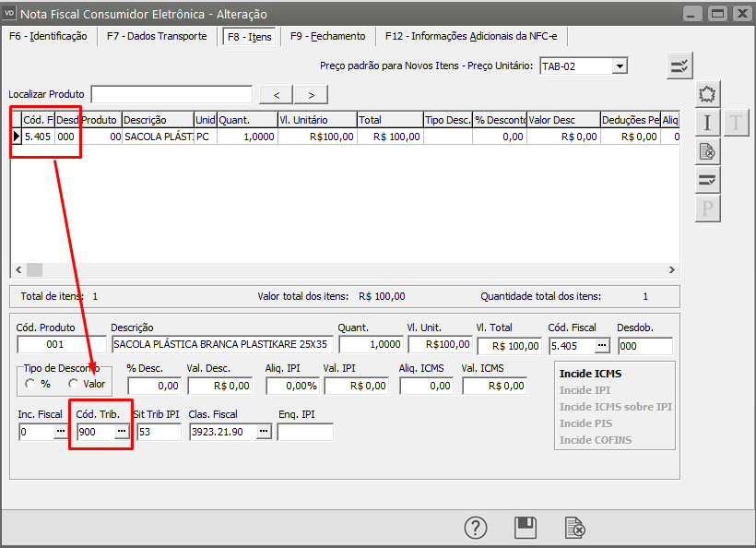This screenshot has width=756, height=548.
Task: Click the checklist icon beside price dropdown
Action: [x=679, y=66]
